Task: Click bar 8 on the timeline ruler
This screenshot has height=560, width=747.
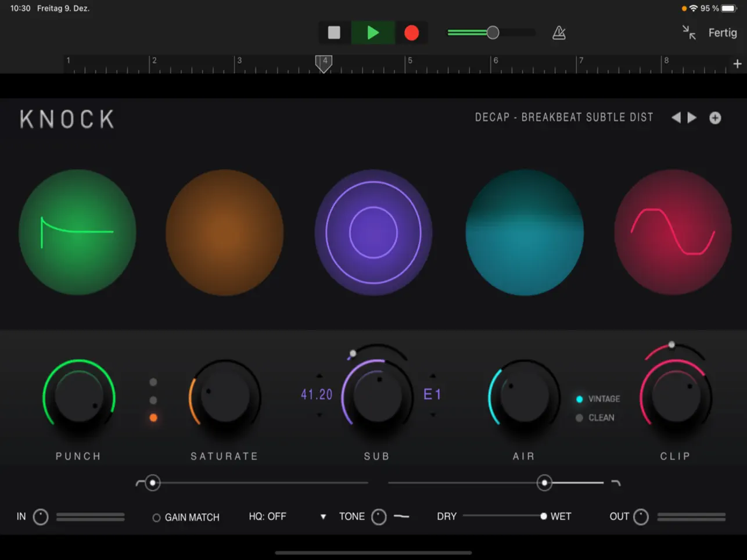Action: [666, 60]
